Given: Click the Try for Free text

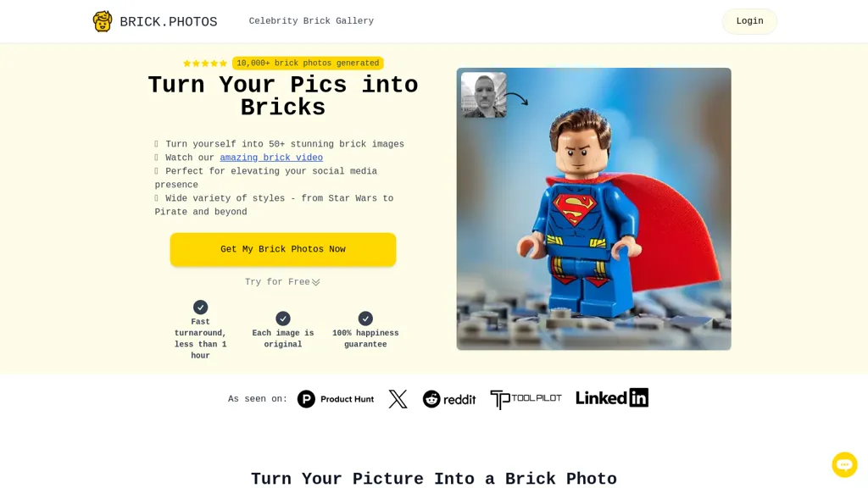Looking at the screenshot, I should (277, 282).
